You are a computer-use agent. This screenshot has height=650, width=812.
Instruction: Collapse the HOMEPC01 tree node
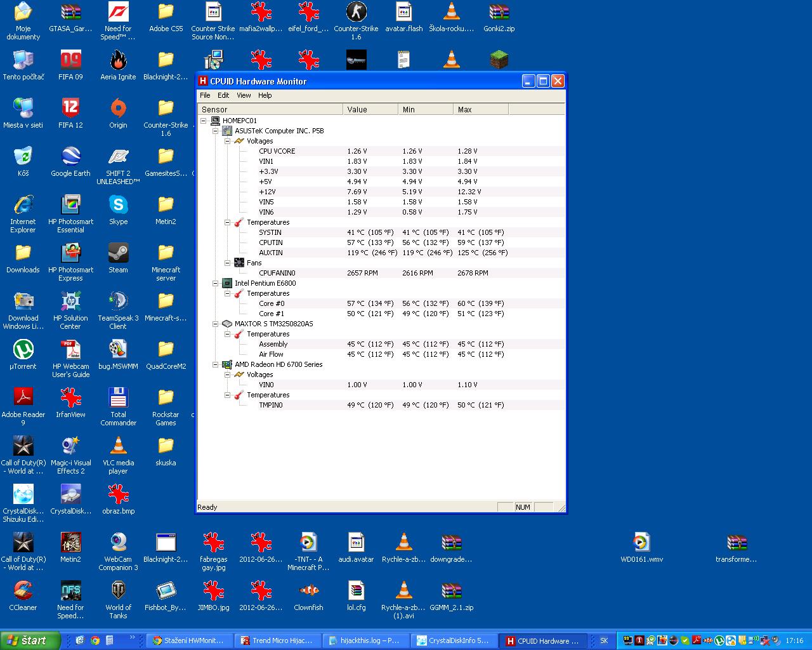(204, 121)
